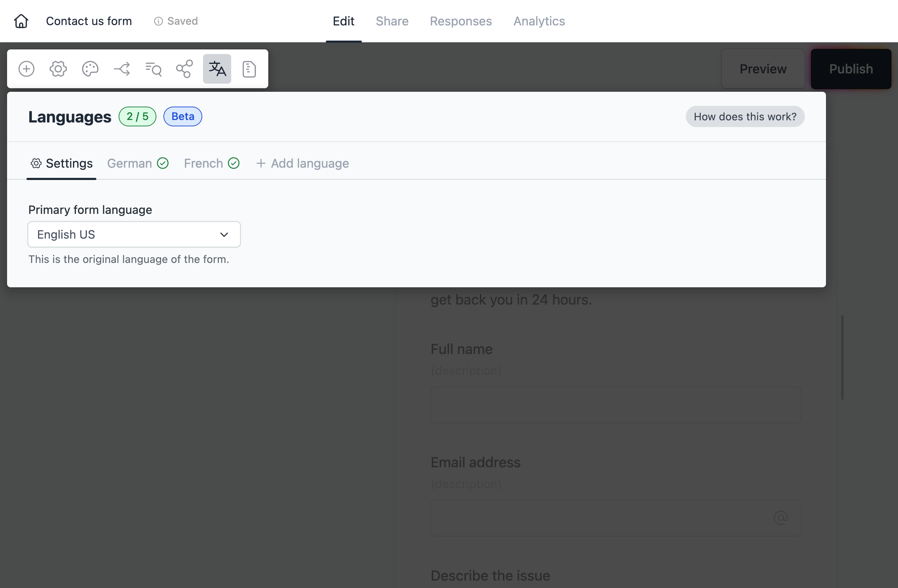Click the Settings tab in Languages
This screenshot has width=898, height=588.
(x=62, y=163)
